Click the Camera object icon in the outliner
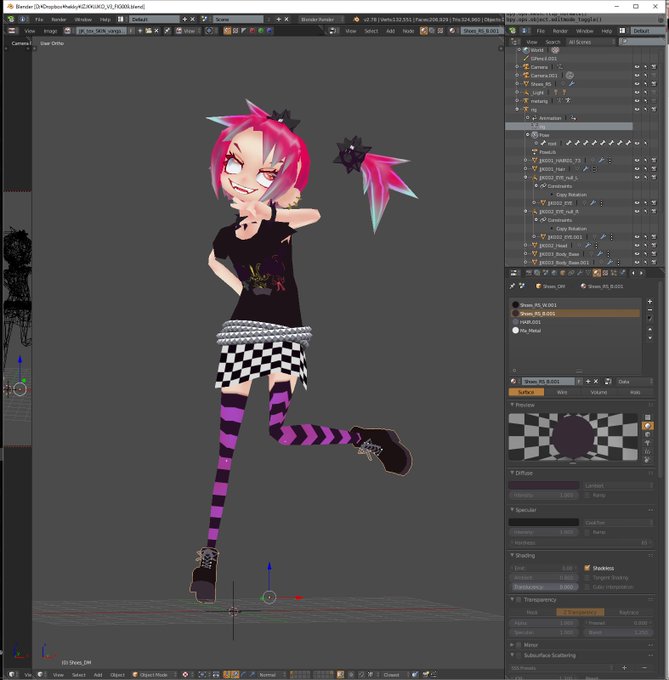This screenshot has height=680, width=669. 526,67
